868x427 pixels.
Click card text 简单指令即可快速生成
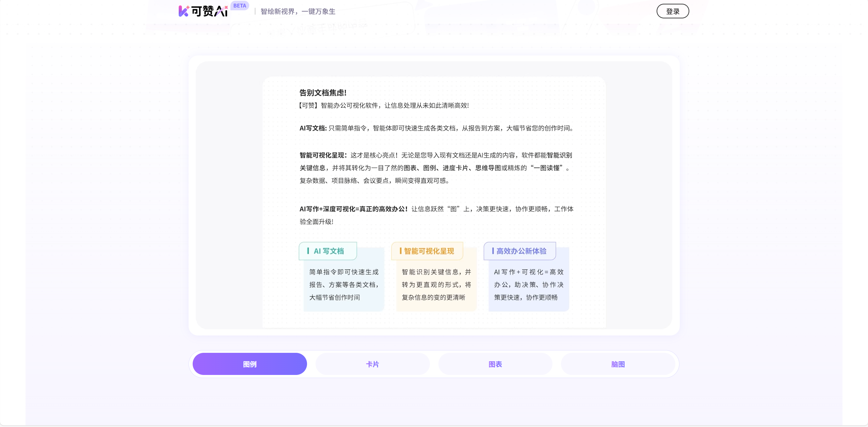(344, 272)
